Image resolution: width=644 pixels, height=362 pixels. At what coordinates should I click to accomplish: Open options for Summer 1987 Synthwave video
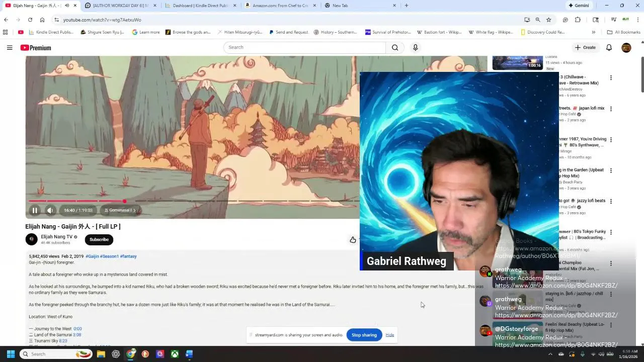click(611, 139)
